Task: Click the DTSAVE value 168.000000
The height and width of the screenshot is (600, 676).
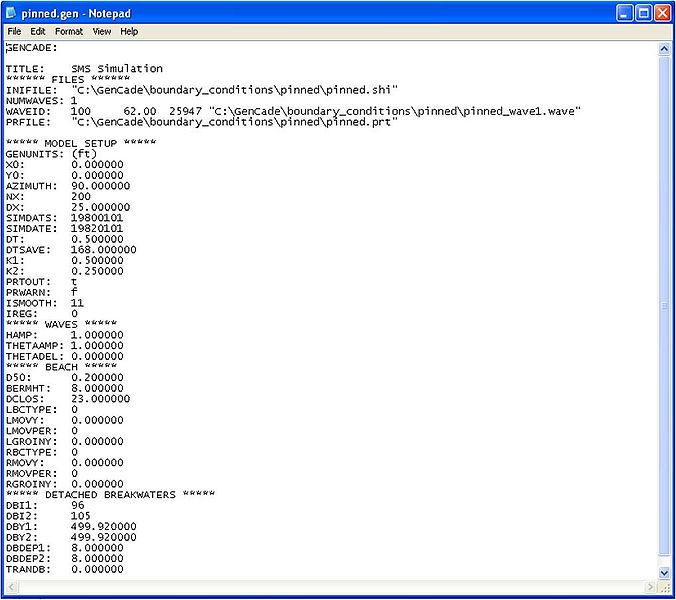Action: (104, 250)
